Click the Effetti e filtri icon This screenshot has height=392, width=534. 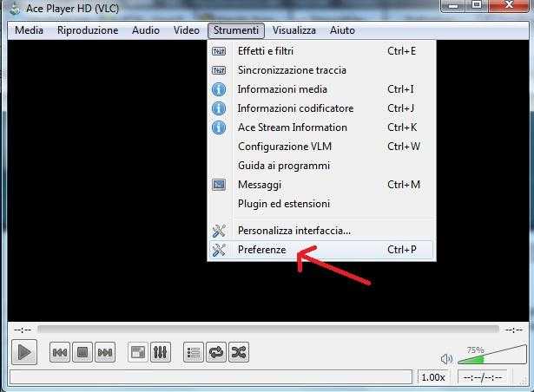pos(219,51)
